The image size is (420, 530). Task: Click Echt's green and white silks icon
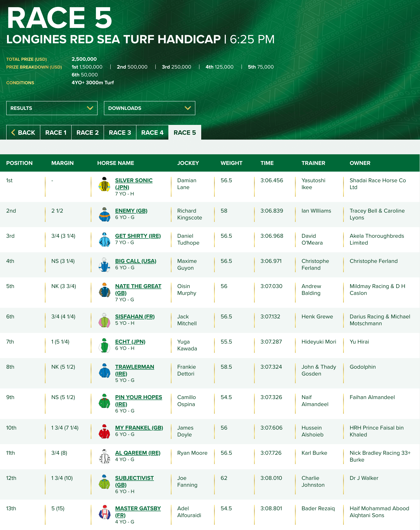point(104,345)
